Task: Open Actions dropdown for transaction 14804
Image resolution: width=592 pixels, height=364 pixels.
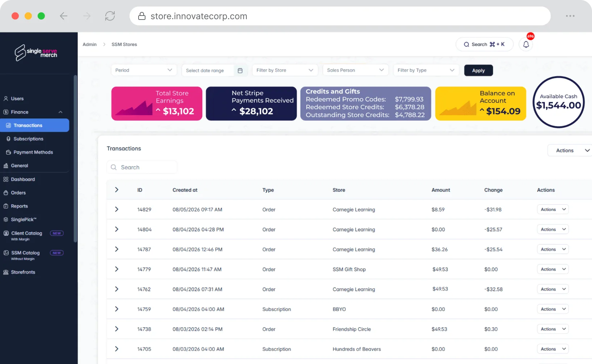Action: click(x=553, y=229)
